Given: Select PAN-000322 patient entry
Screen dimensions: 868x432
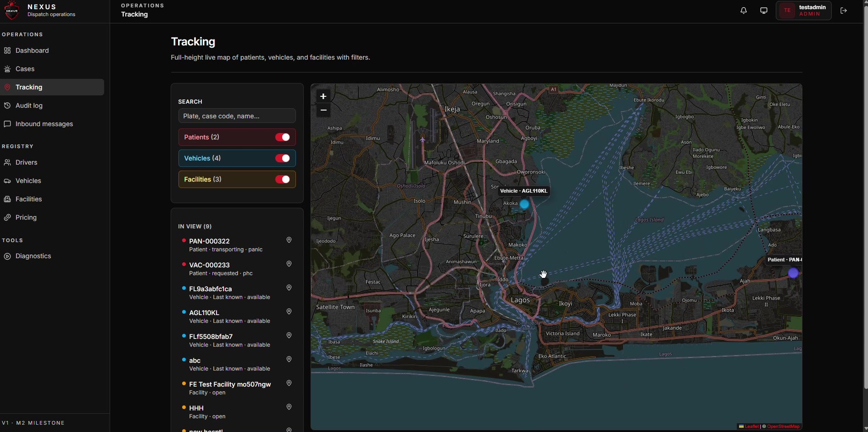Looking at the screenshot, I should 237,245.
